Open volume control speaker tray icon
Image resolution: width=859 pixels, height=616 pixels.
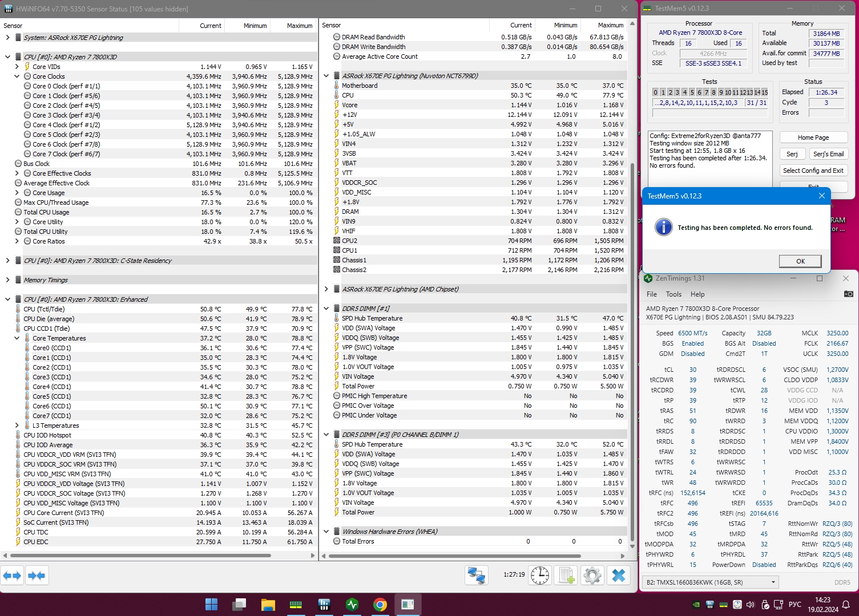tap(751, 605)
